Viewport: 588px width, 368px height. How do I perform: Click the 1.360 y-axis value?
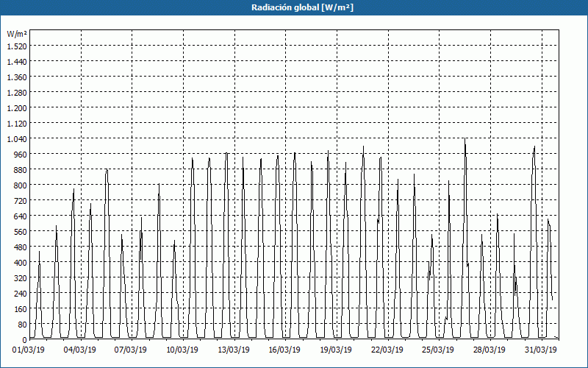17,77
